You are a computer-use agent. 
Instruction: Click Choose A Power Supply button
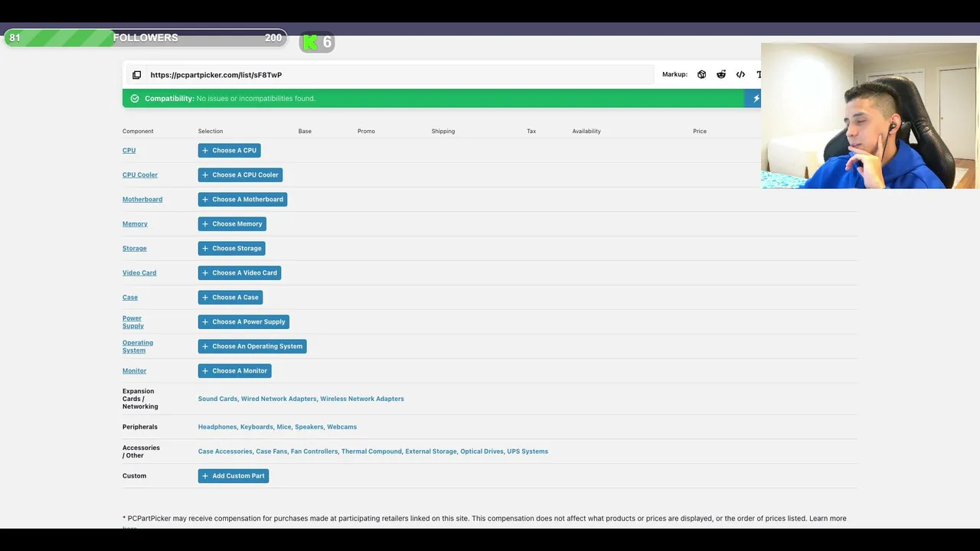243,321
